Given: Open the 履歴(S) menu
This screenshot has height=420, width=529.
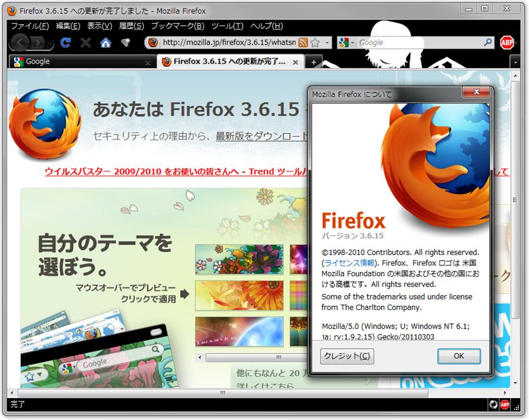Looking at the screenshot, I should pyautogui.click(x=131, y=26).
